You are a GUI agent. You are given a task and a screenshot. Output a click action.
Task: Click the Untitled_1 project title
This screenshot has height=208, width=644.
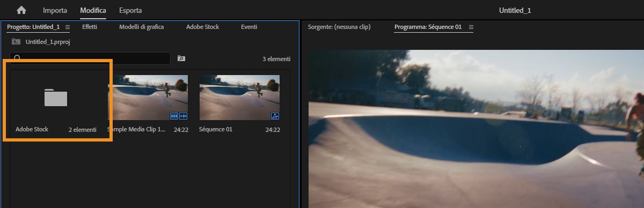(x=515, y=10)
